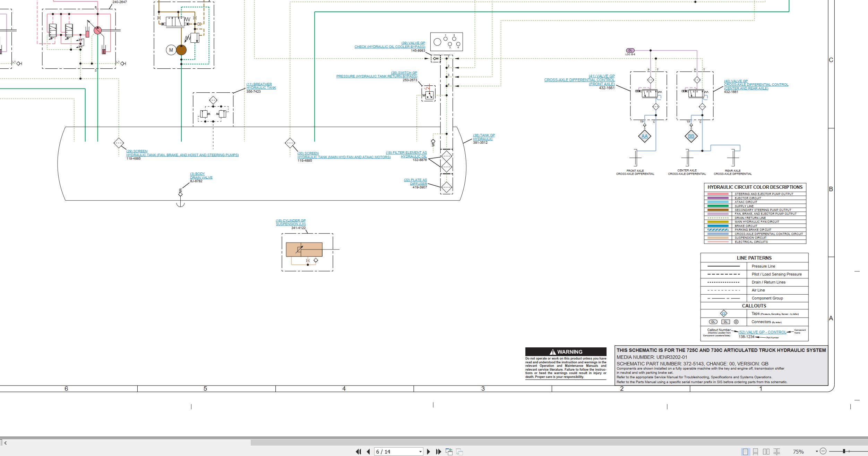The height and width of the screenshot is (456, 868).
Task: Switch to two-page facing layout
Action: [x=766, y=451]
